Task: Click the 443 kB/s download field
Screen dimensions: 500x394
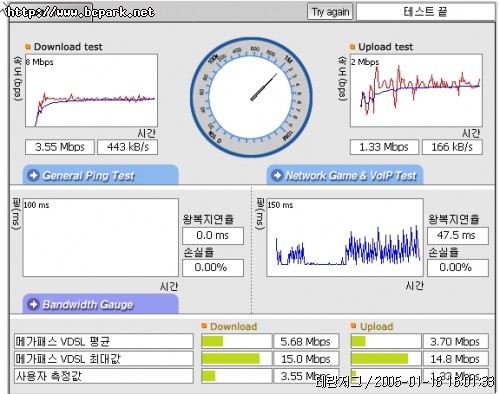Action: (x=128, y=147)
